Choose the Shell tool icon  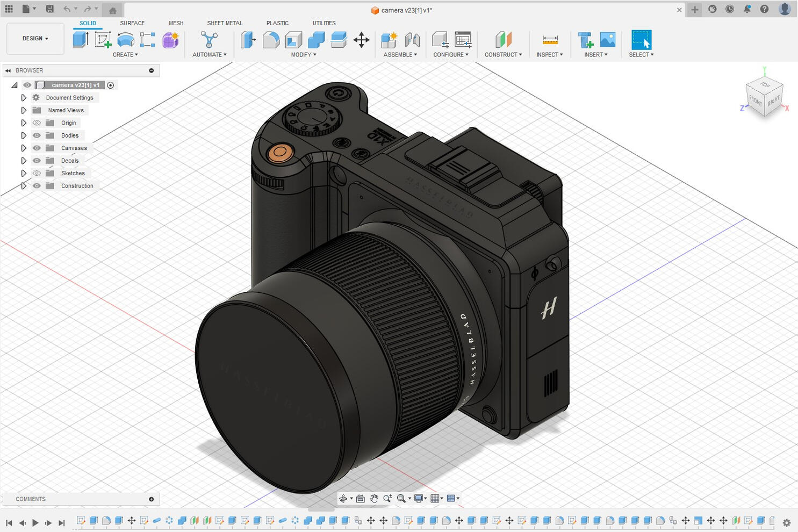pyautogui.click(x=293, y=40)
